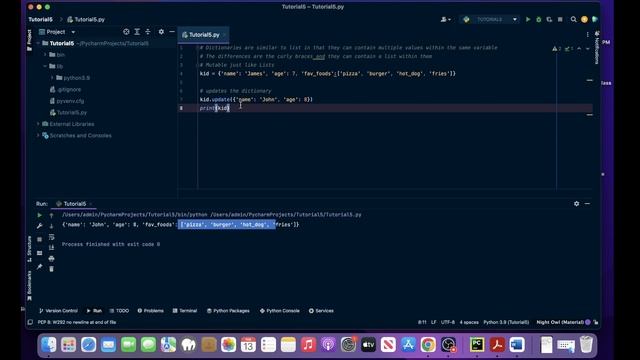This screenshot has width=640, height=360.
Task: Open Project panel options gear
Action: coord(161,32)
